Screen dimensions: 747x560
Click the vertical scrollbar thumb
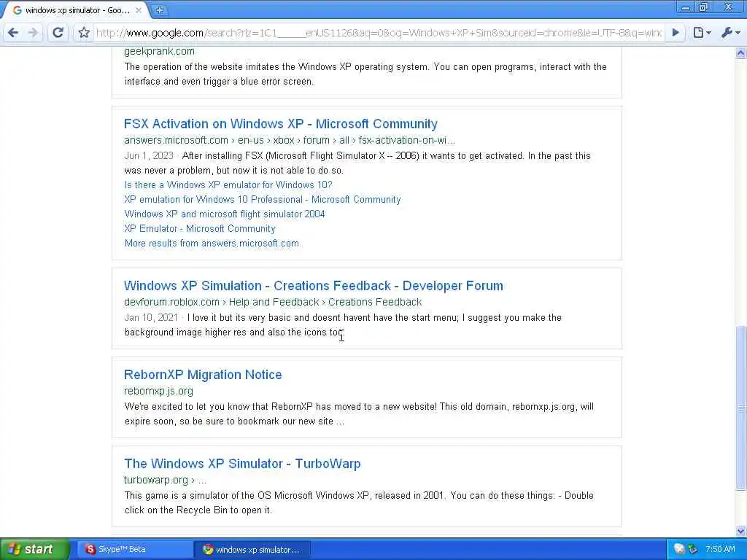coord(741,408)
